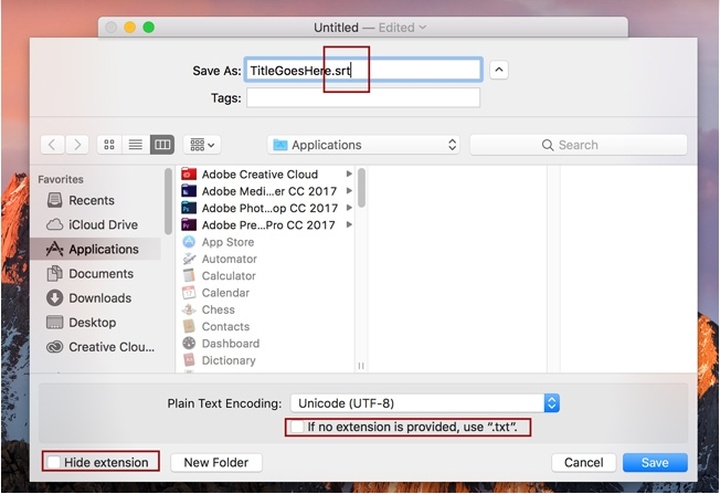Click the sidebar scrollbar
The image size is (720, 494).
coord(169,201)
